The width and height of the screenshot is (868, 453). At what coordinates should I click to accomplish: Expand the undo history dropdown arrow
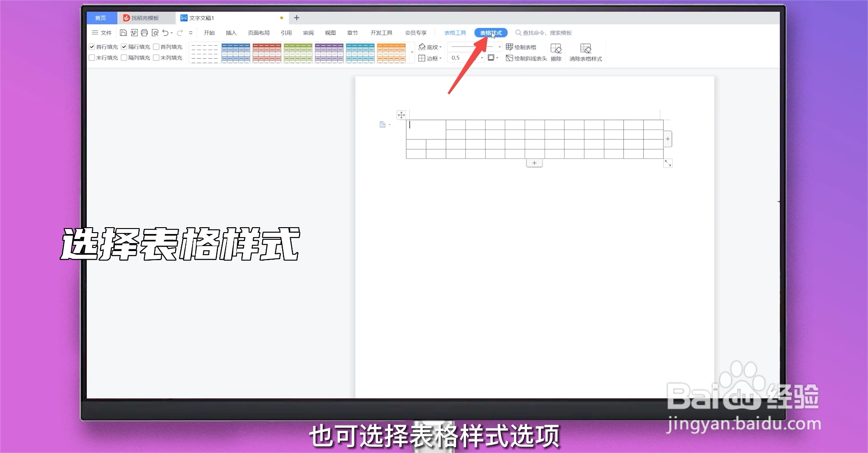[172, 33]
